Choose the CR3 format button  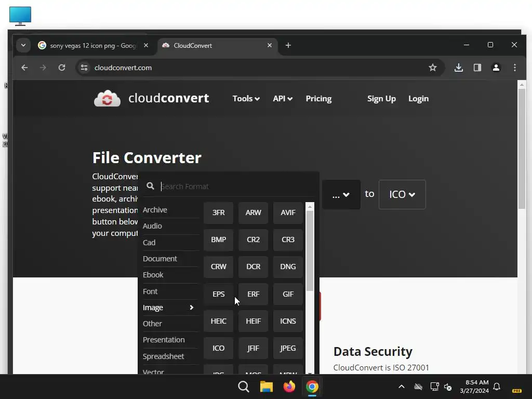pos(288,240)
